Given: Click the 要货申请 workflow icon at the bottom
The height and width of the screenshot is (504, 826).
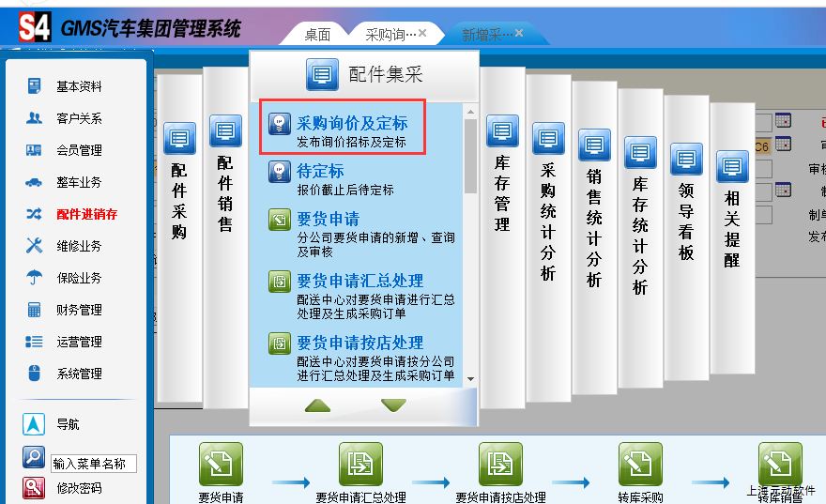Looking at the screenshot, I should [x=221, y=464].
